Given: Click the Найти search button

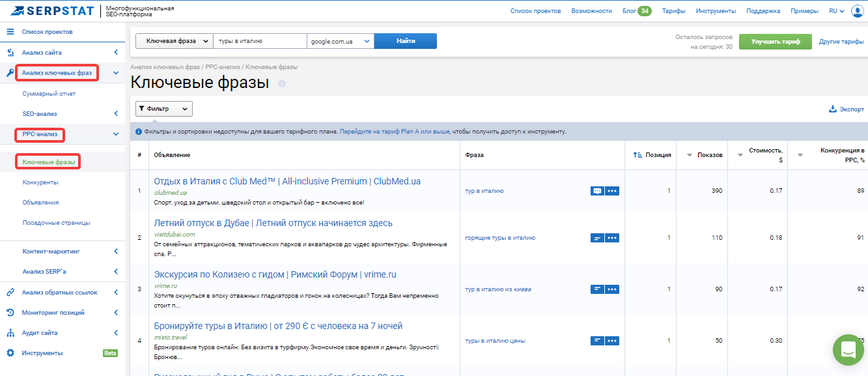Looking at the screenshot, I should [406, 41].
